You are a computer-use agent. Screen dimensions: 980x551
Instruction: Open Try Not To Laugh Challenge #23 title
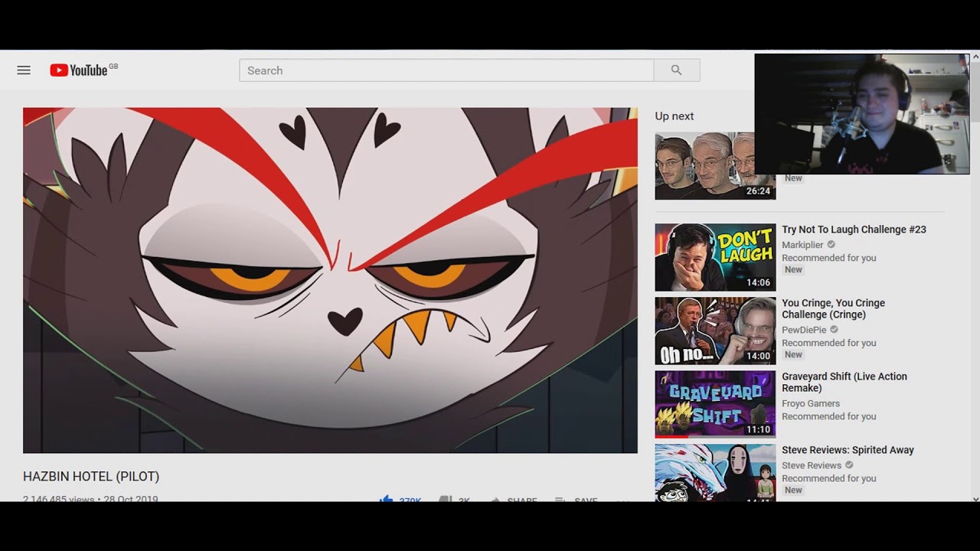point(854,230)
